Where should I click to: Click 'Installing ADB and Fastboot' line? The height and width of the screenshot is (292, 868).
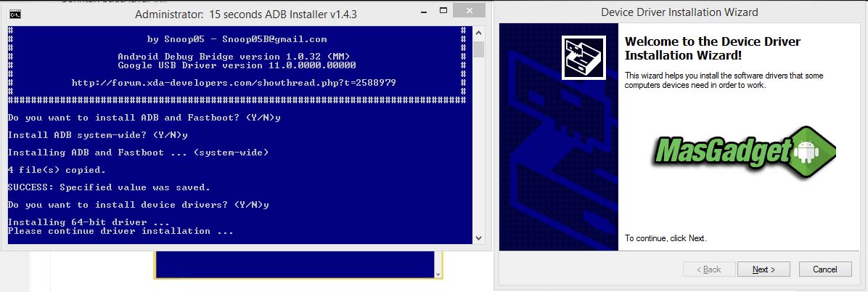pos(139,153)
